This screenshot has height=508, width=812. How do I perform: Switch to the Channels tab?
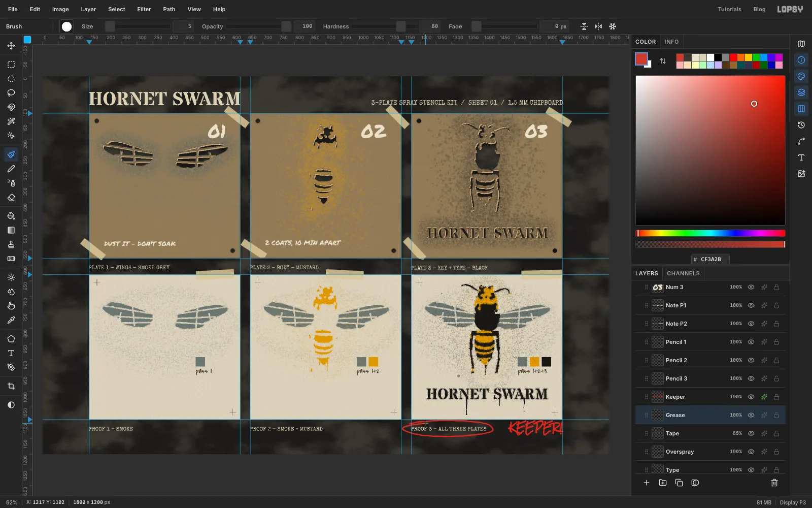coord(683,273)
